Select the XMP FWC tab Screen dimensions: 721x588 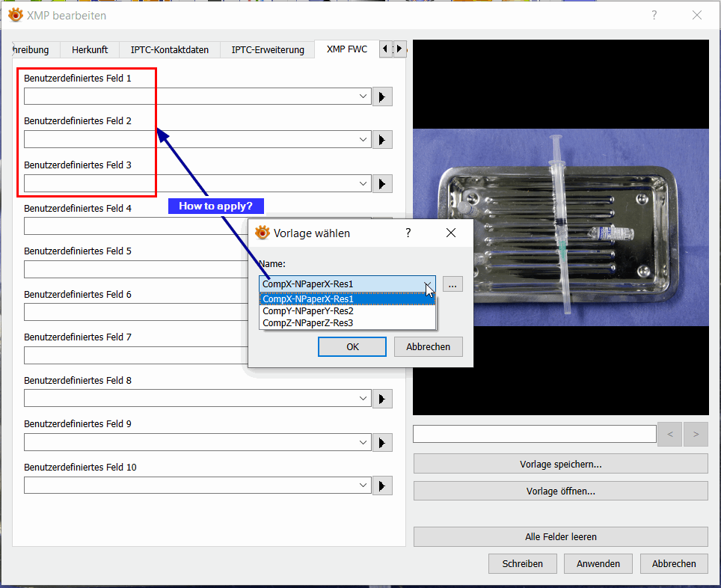[x=347, y=49]
